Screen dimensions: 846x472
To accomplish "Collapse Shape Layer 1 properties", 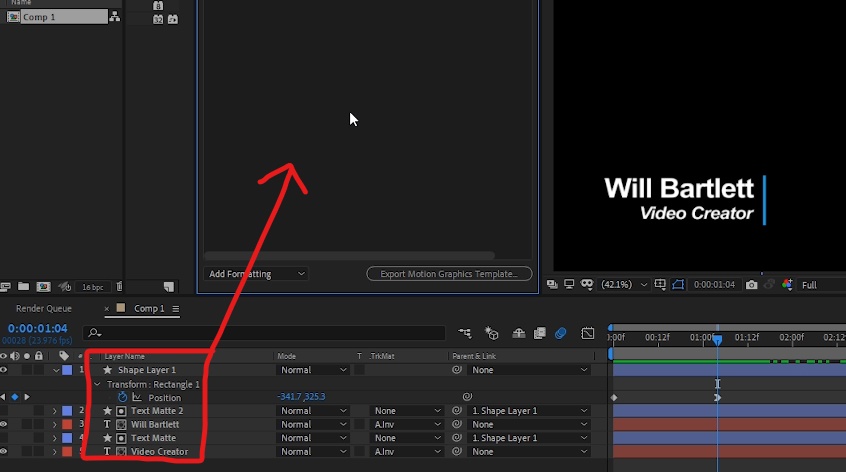I will pyautogui.click(x=56, y=370).
